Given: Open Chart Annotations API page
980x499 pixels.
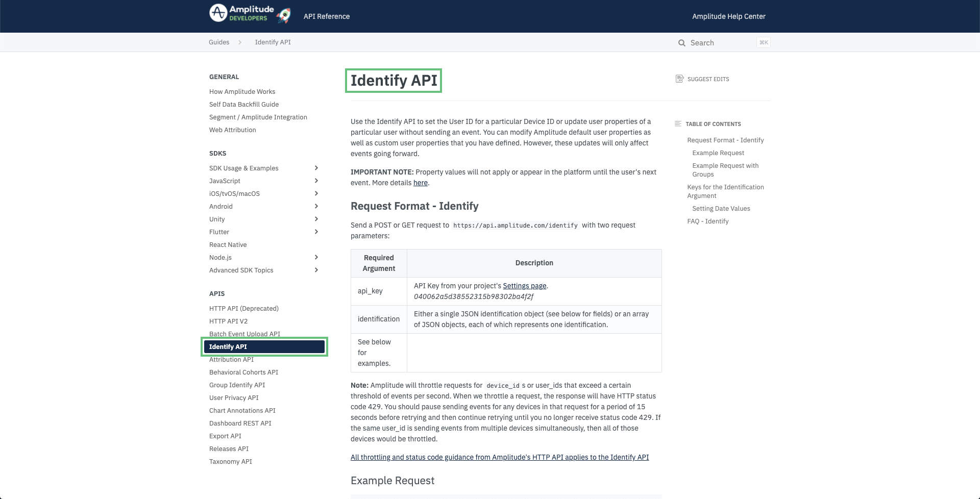Looking at the screenshot, I should click(242, 410).
